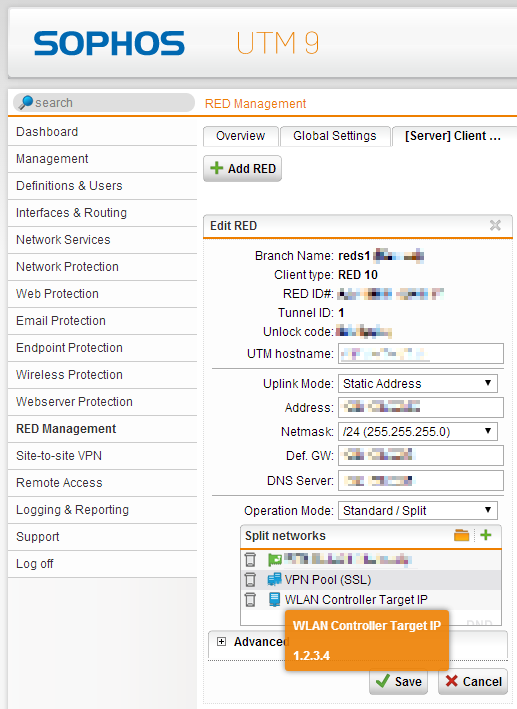
Task: Click the Address input field
Action: (421, 407)
